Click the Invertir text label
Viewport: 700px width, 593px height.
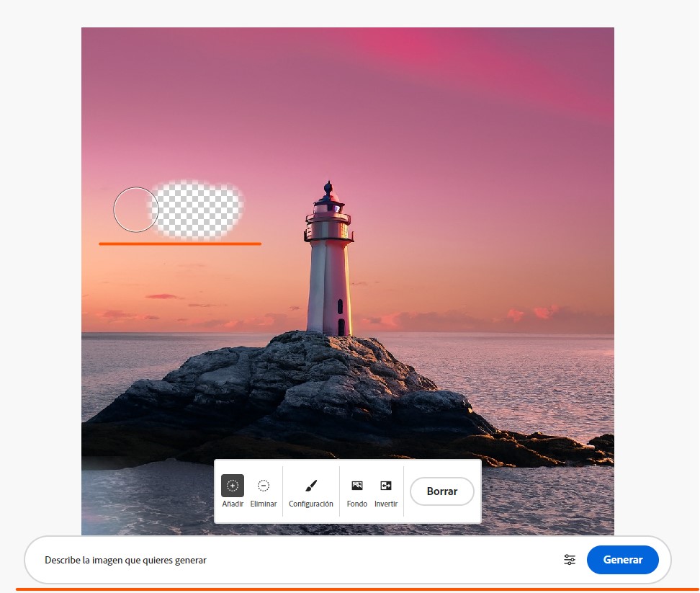pos(386,504)
